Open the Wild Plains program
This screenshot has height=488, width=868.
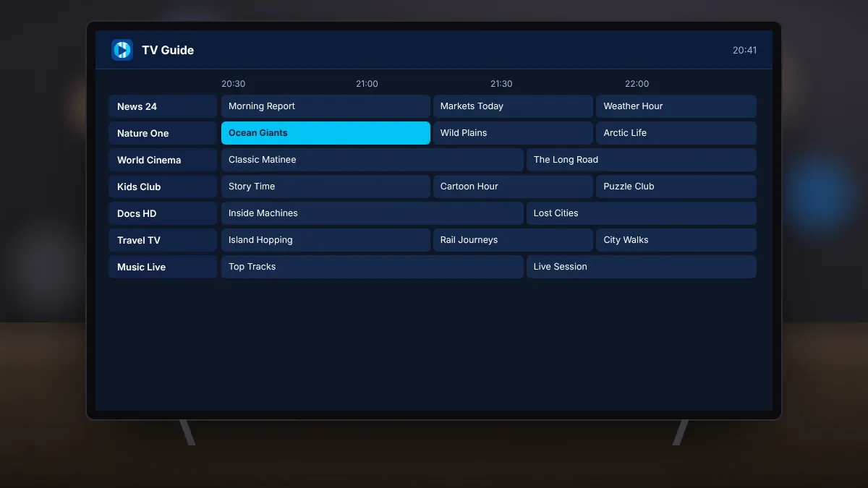[513, 133]
